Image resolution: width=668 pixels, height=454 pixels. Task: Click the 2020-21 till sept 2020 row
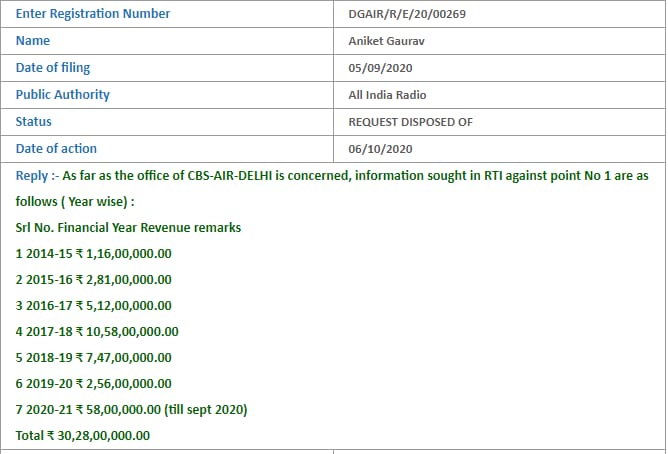[x=131, y=409]
